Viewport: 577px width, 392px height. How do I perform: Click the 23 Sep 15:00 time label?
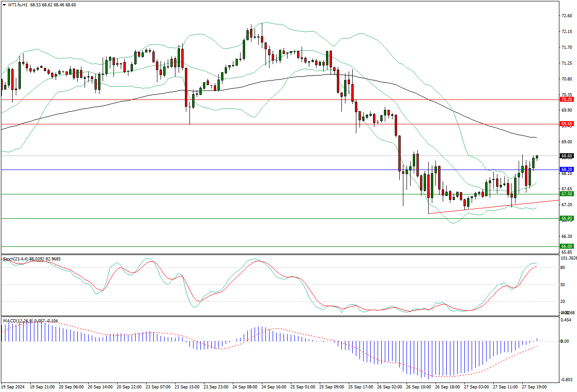point(187,387)
